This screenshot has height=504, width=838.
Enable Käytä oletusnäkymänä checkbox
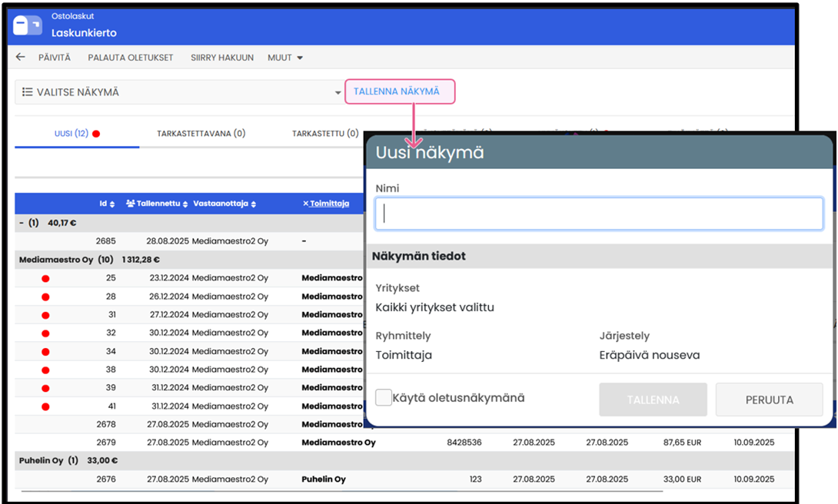(x=384, y=398)
